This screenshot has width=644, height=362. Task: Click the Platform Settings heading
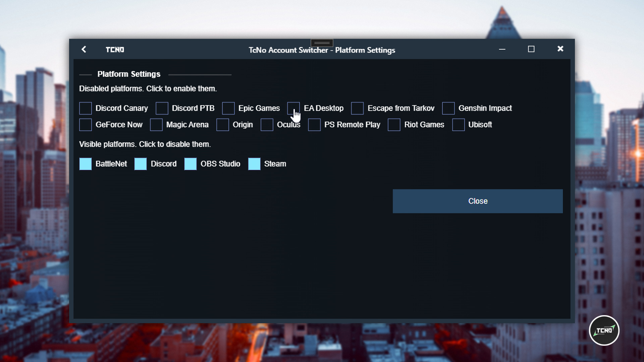point(129,74)
